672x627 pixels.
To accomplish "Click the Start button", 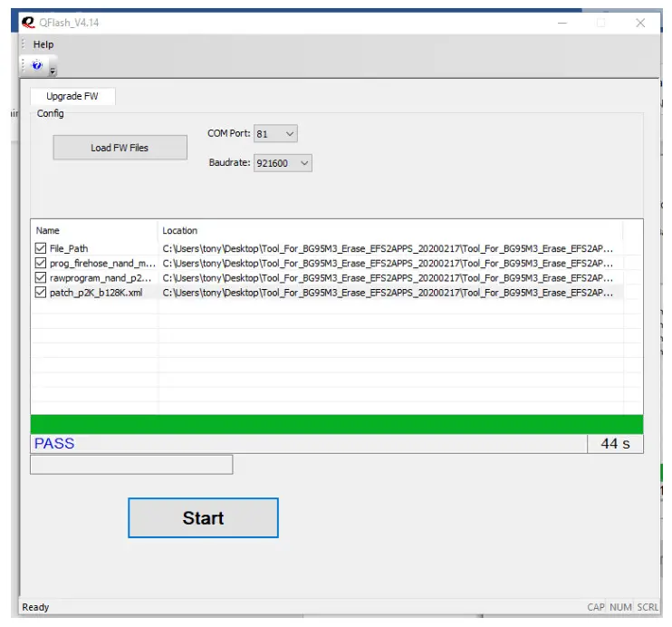I will click(203, 517).
